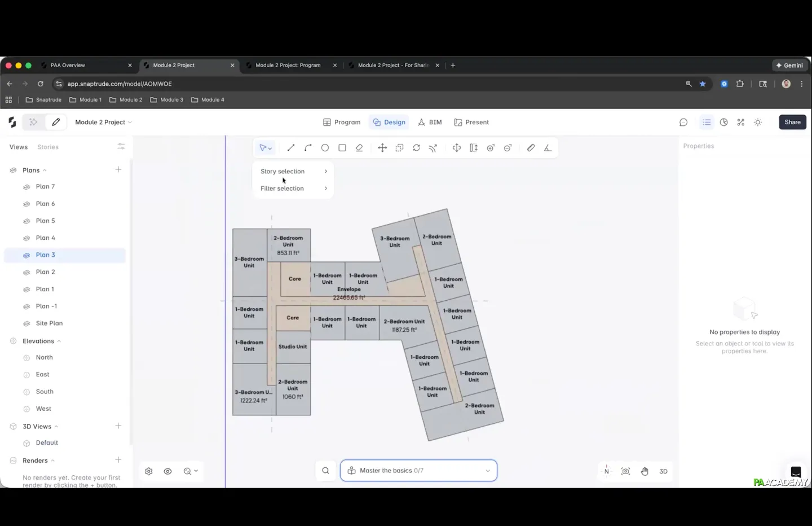Viewport: 812px width, 526px height.
Task: Select the Line draw tool
Action: pos(291,148)
